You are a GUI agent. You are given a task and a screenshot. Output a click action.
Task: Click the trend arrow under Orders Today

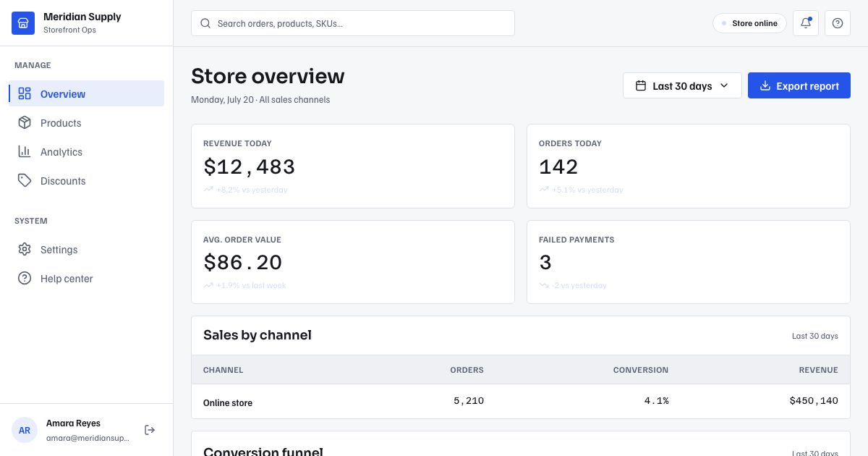pos(544,190)
